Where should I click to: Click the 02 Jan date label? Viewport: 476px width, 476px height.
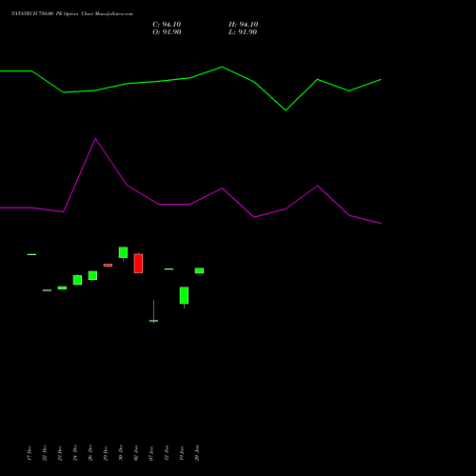[136, 453]
